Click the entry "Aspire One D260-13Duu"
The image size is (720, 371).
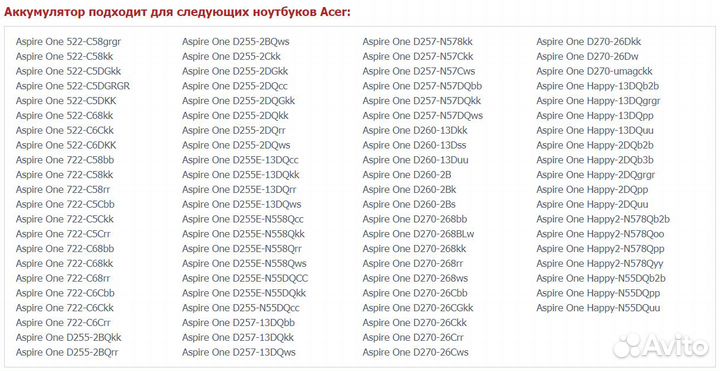pos(416,160)
